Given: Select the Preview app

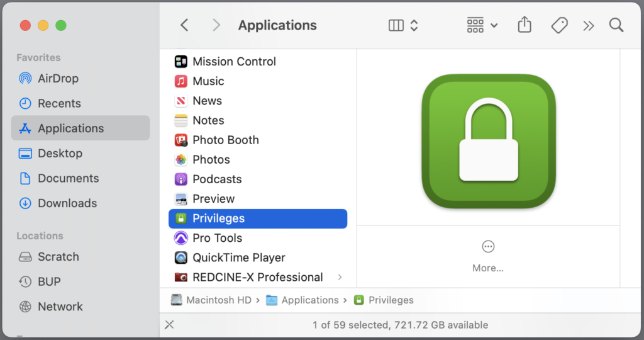Looking at the screenshot, I should click(x=258, y=198).
